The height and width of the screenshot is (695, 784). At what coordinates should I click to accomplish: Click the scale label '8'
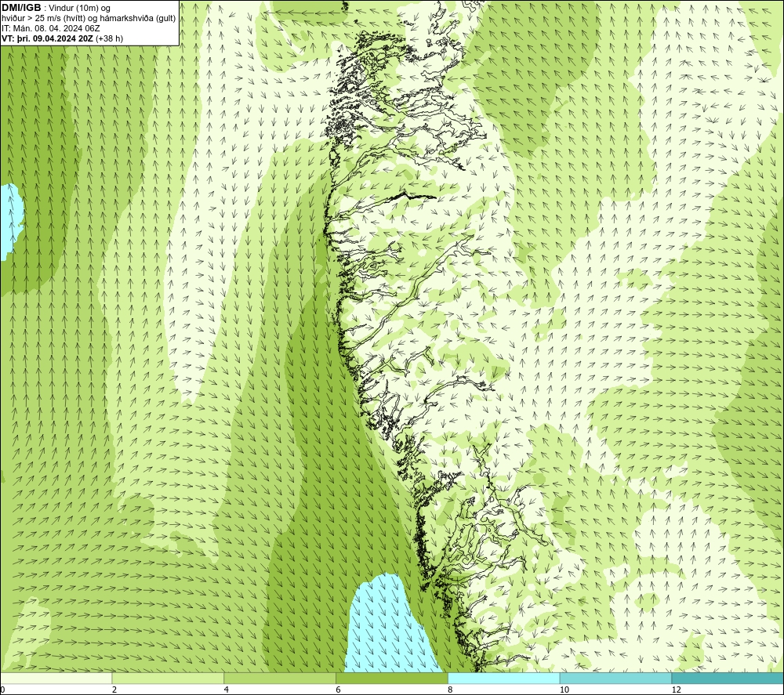(451, 690)
